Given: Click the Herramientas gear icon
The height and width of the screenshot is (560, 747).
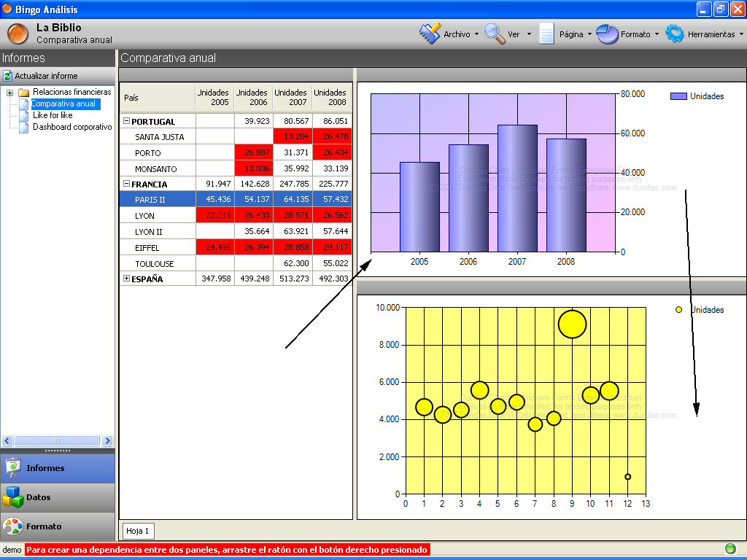Looking at the screenshot, I should (x=675, y=34).
